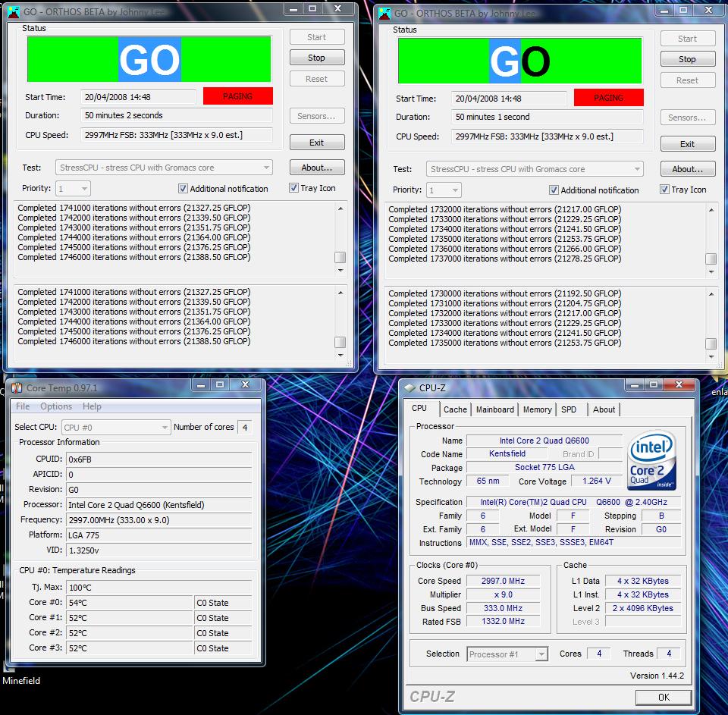The width and height of the screenshot is (728, 715).
Task: Open Priority dropdown in left ORTHOS window
Action: pos(73,189)
